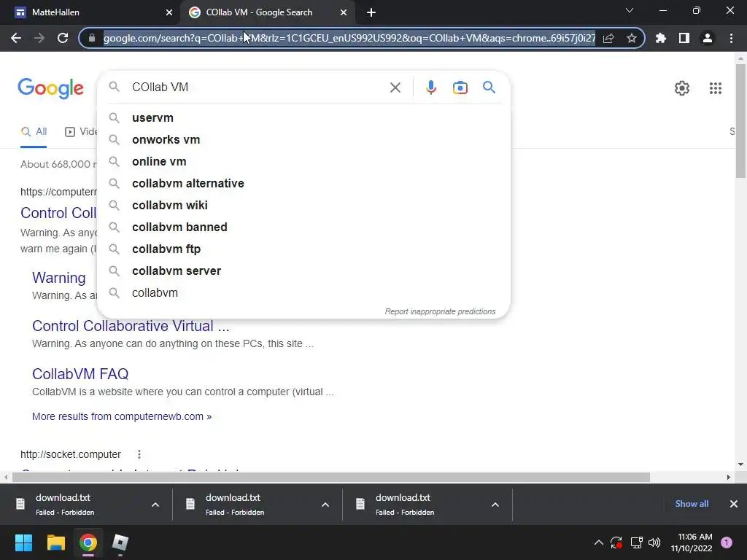
Task: Open notification center badge
Action: [x=727, y=542]
